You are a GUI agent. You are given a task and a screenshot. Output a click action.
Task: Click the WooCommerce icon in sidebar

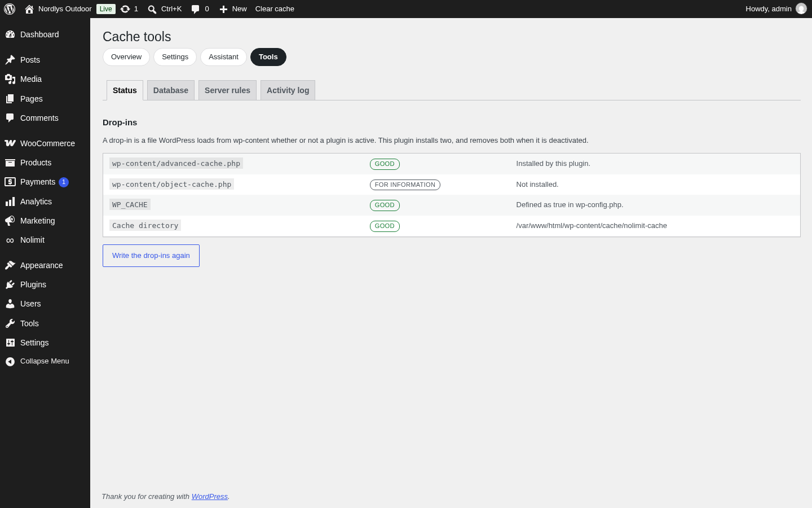click(10, 143)
